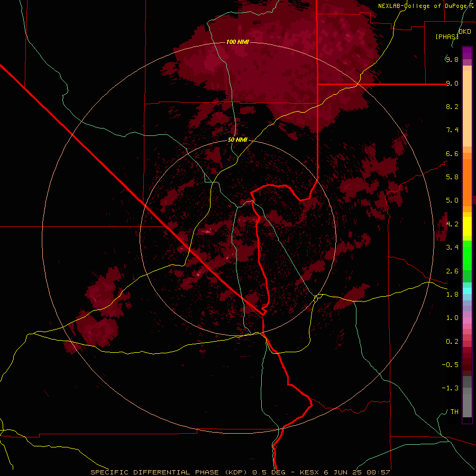The image size is (476, 476).
Task: Click the -1.3 scale value
Action: point(450,388)
